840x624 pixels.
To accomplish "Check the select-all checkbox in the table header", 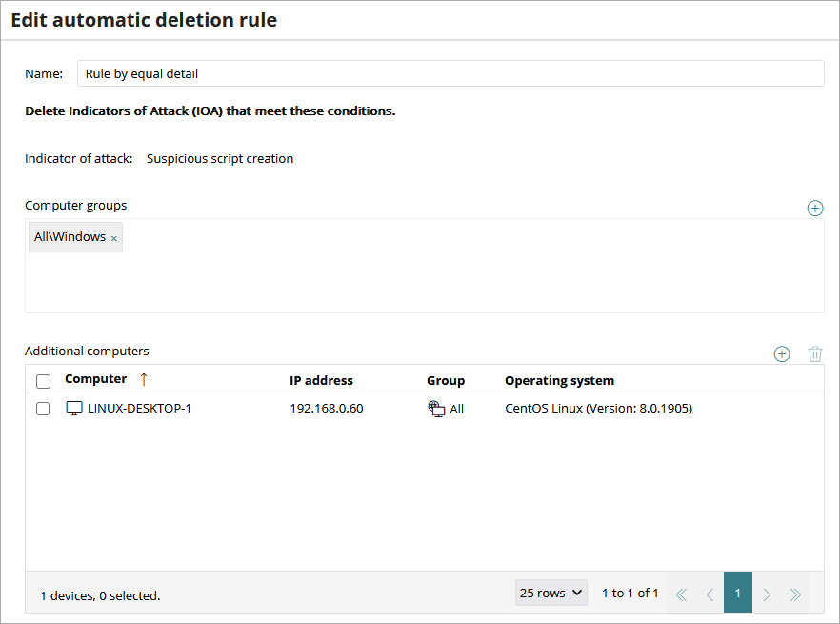I will pos(42,378).
